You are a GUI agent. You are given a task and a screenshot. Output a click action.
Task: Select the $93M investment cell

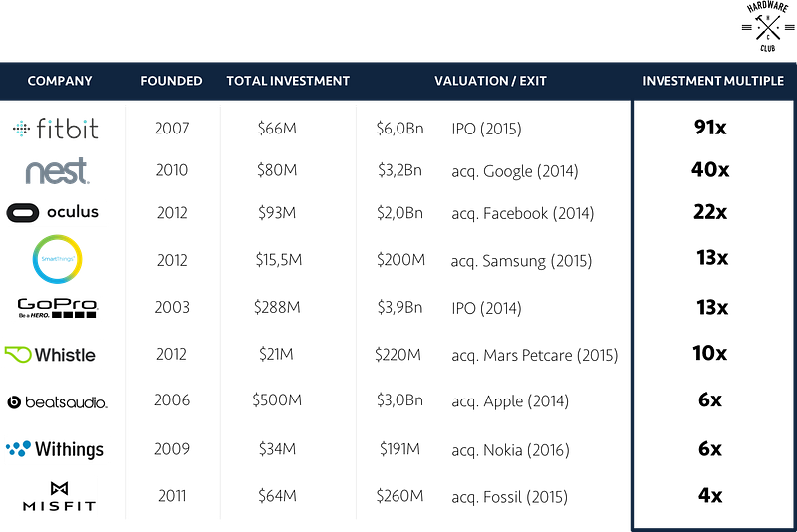coord(277,212)
